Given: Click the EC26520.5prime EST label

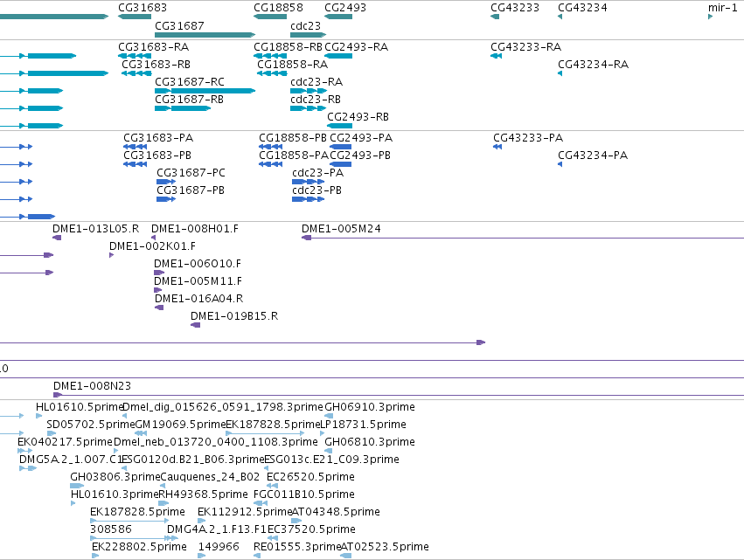Looking at the screenshot, I should tap(310, 477).
